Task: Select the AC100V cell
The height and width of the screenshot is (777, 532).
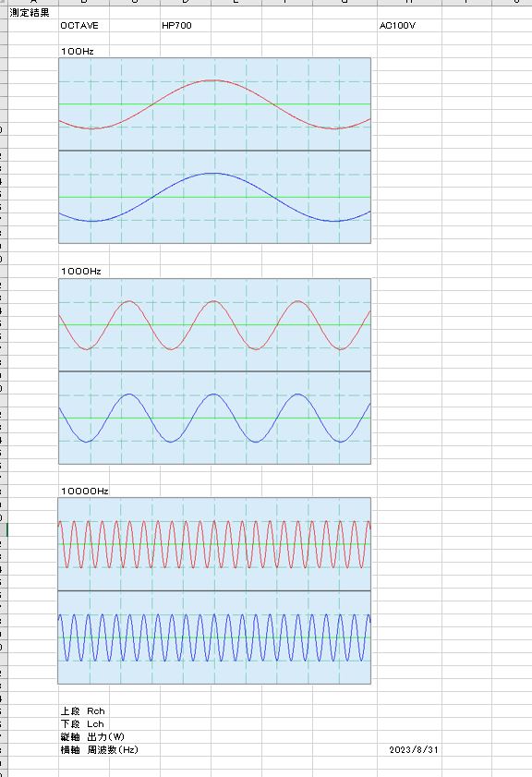Action: tap(409, 26)
